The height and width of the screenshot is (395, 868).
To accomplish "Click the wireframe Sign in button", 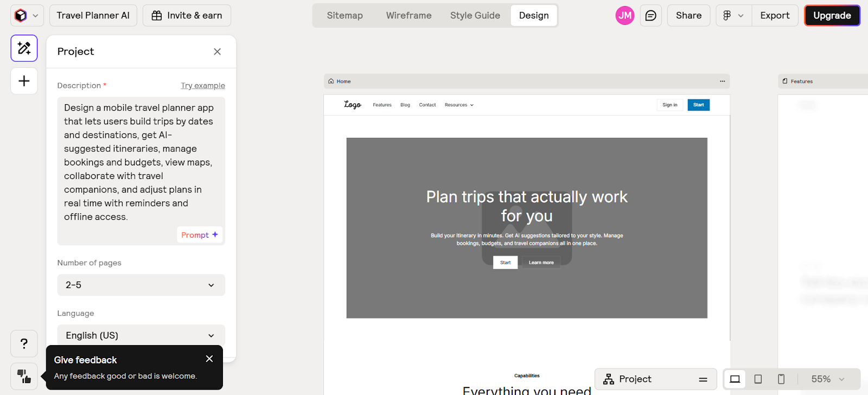I will point(670,105).
